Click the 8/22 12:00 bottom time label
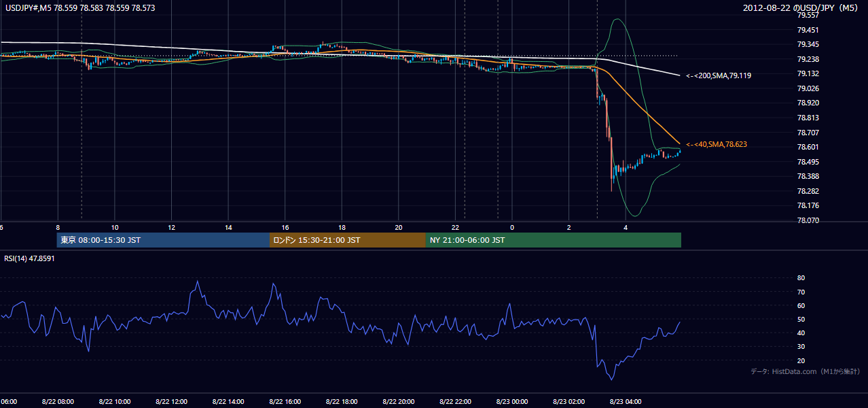Screen dimensions: 868x408 click(171, 401)
